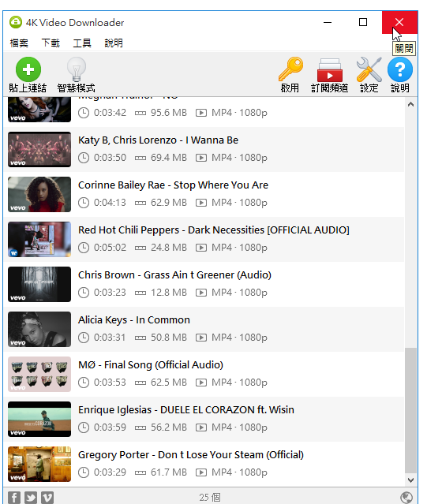Screen dimensions: 427x504
Task: Click the 61.7 MB file size
Action: click(x=169, y=472)
